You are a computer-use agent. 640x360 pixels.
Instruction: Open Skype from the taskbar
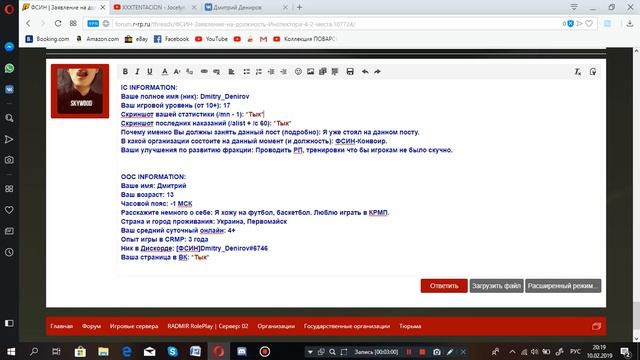click(173, 351)
